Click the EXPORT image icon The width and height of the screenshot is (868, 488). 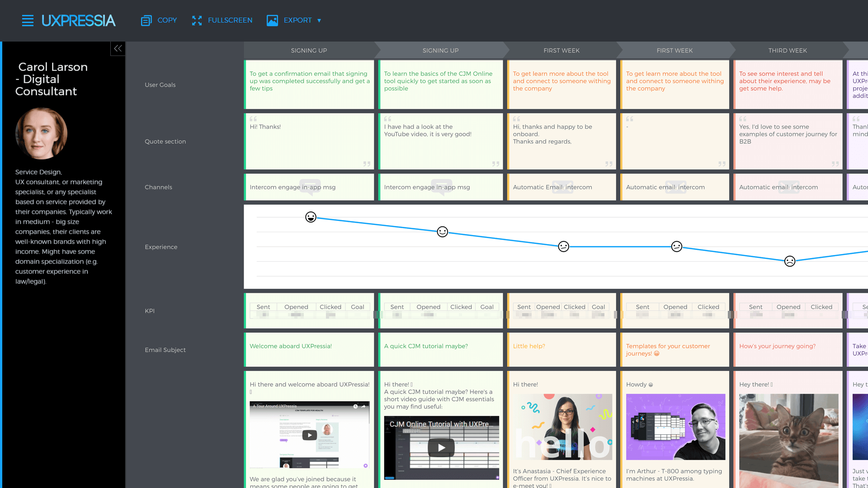click(x=272, y=20)
